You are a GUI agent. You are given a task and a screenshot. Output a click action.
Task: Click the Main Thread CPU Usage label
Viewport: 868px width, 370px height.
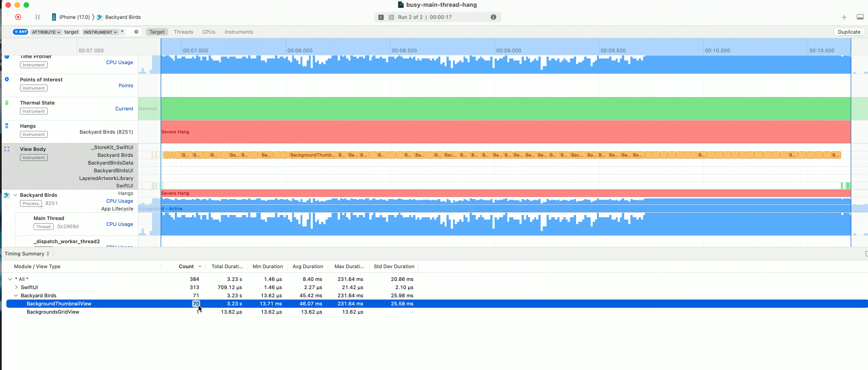tap(119, 225)
